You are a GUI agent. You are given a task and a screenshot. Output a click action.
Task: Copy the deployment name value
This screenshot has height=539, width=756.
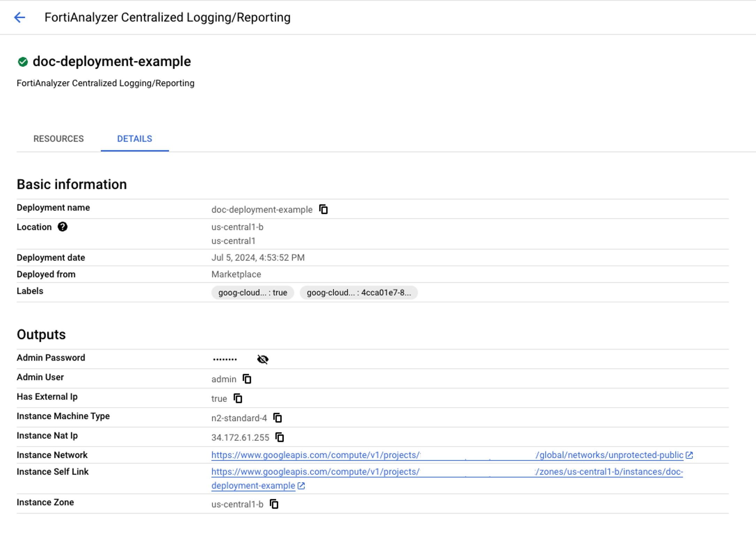tap(323, 209)
